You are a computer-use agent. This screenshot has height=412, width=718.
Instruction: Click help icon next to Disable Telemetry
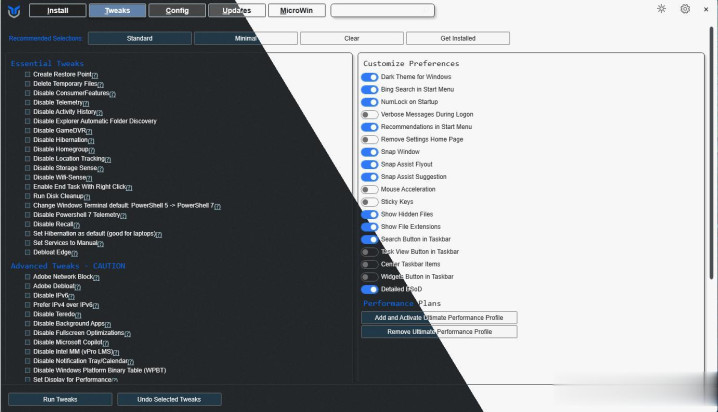[x=87, y=103]
